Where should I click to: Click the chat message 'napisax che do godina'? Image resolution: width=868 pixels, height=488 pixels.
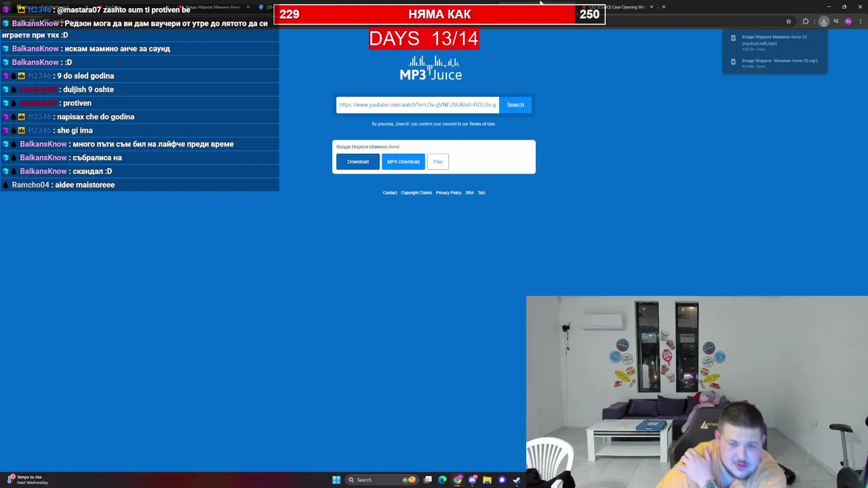pos(96,117)
